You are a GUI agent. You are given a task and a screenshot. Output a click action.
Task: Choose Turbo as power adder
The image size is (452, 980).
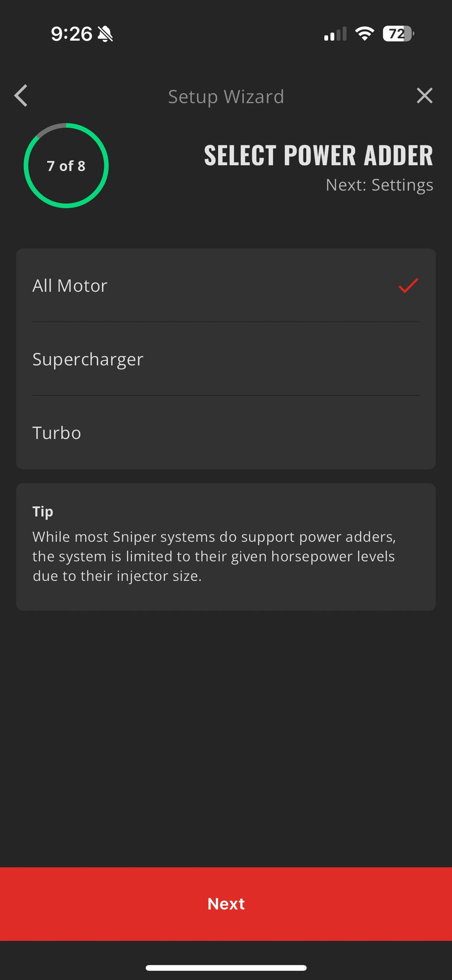pyautogui.click(x=226, y=433)
